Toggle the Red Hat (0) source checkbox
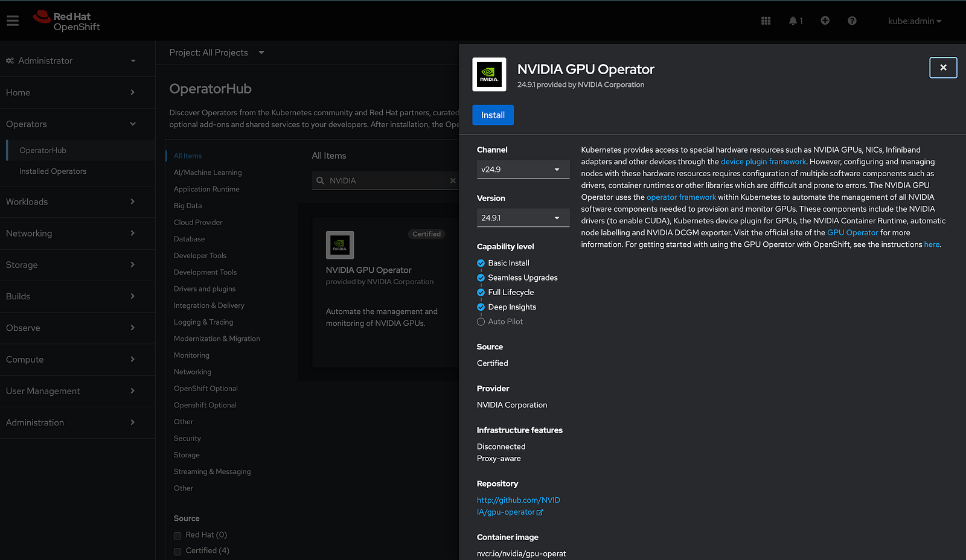Screen dimensions: 966x560 click(x=178, y=535)
